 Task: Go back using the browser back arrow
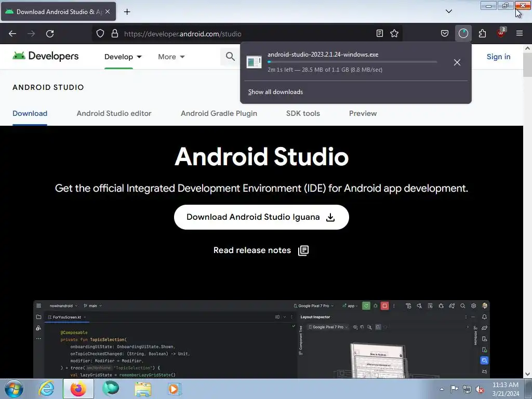[12, 34]
